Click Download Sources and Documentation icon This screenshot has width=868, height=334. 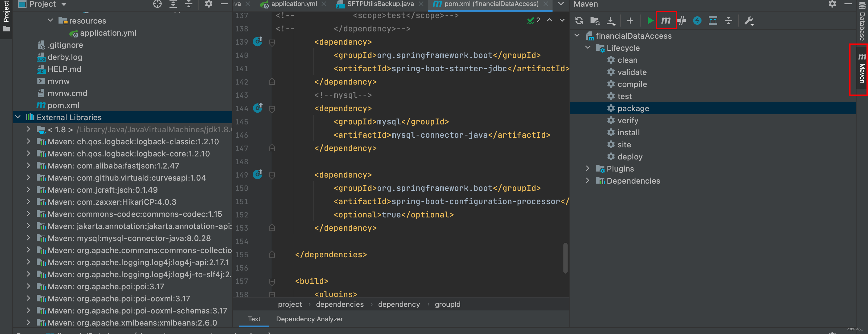click(610, 21)
